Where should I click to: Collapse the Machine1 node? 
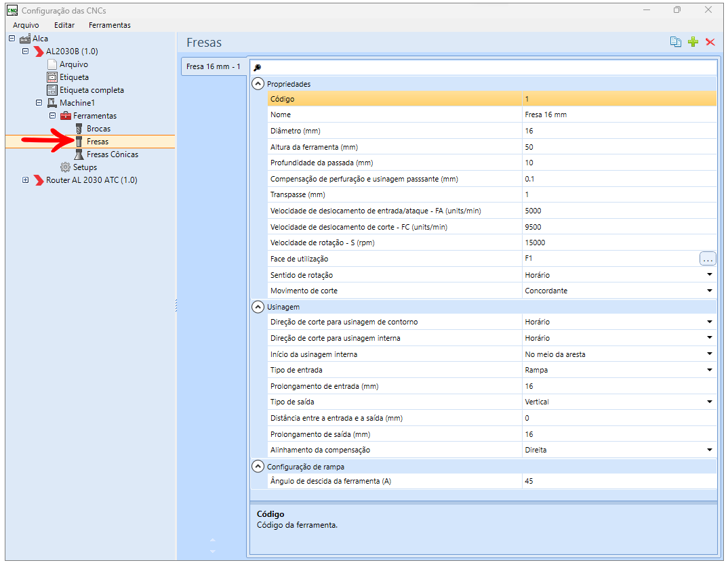39,103
